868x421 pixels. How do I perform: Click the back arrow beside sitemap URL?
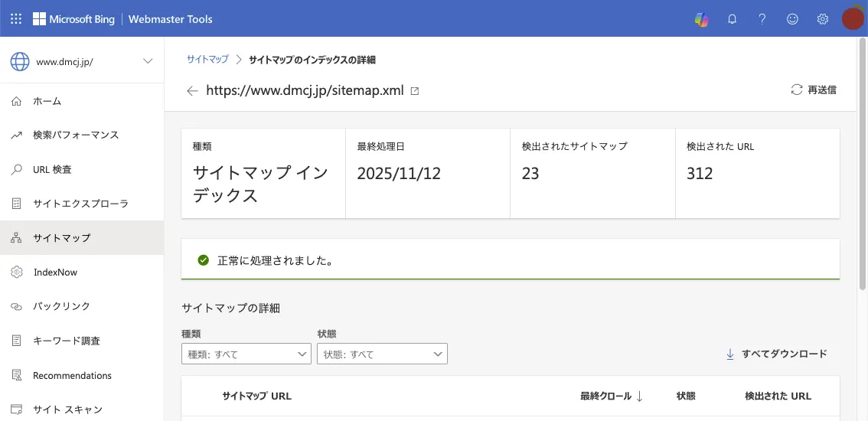192,91
